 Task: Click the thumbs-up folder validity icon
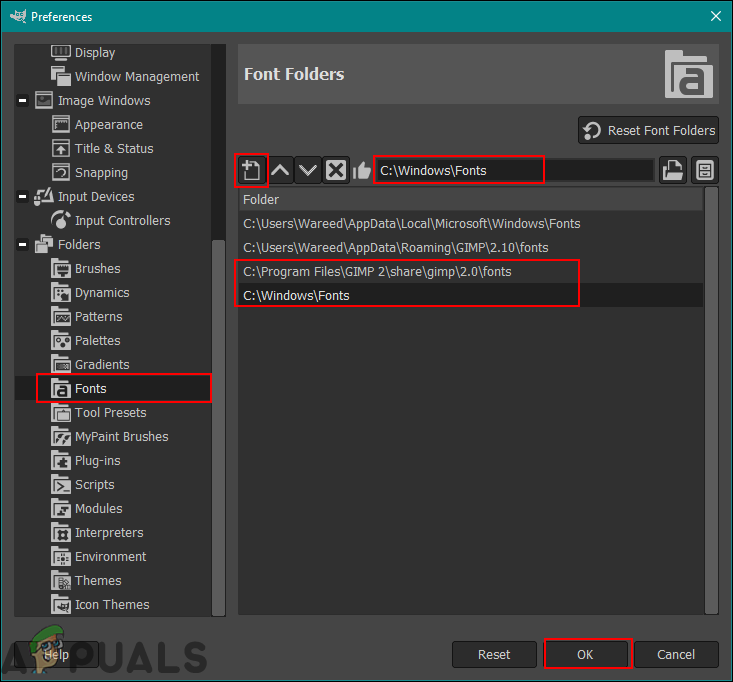[361, 170]
